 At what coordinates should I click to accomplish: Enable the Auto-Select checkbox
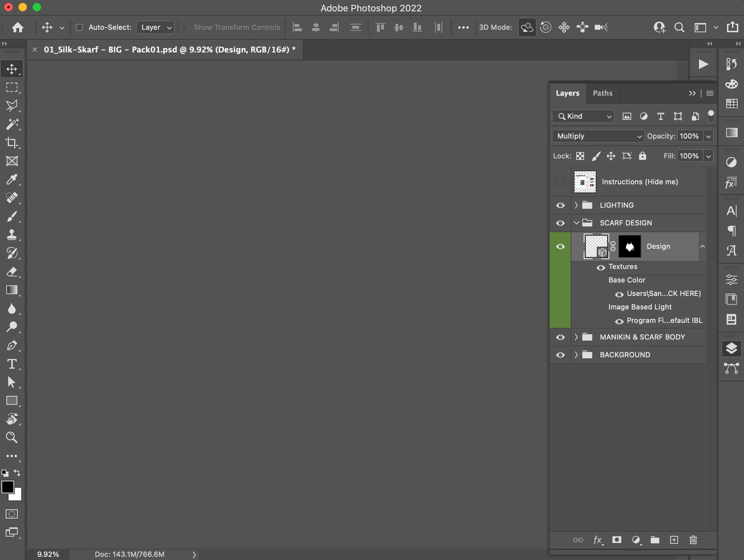(x=79, y=27)
